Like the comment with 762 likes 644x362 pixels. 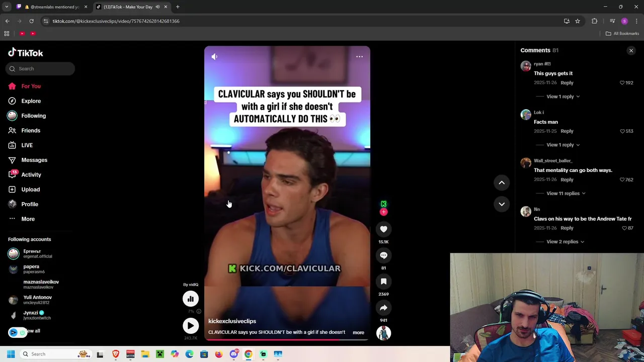tap(622, 180)
